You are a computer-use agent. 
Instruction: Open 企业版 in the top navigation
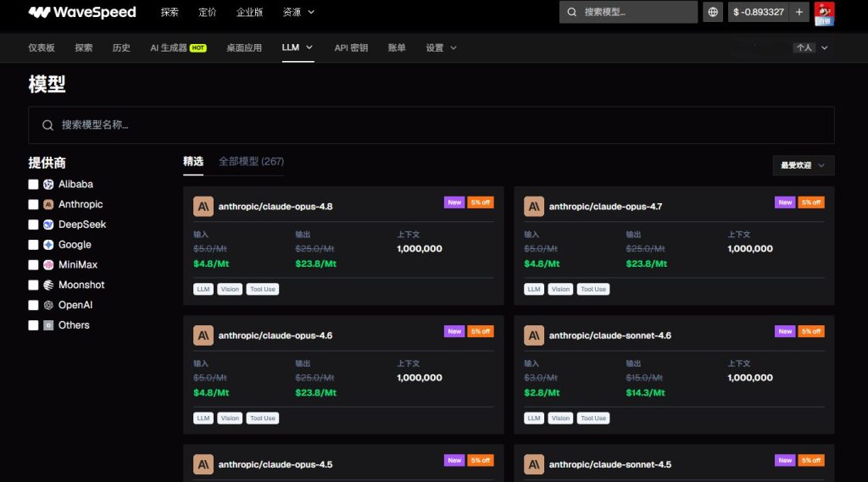tap(250, 12)
